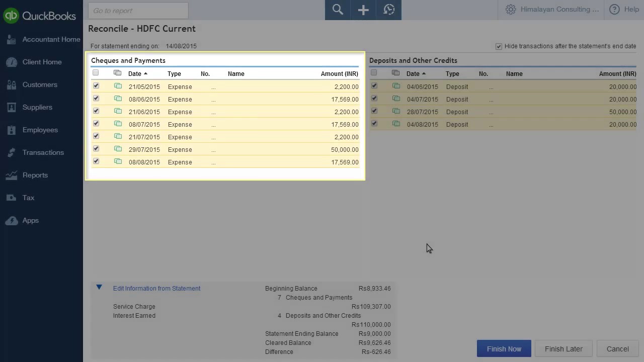Select the 04/08/2015 deposit date

coord(423,125)
